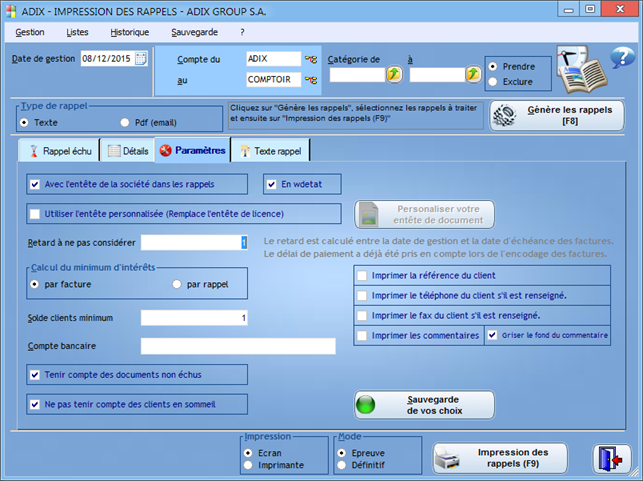Select Epreuve mode
The height and width of the screenshot is (481, 643).
(341, 453)
